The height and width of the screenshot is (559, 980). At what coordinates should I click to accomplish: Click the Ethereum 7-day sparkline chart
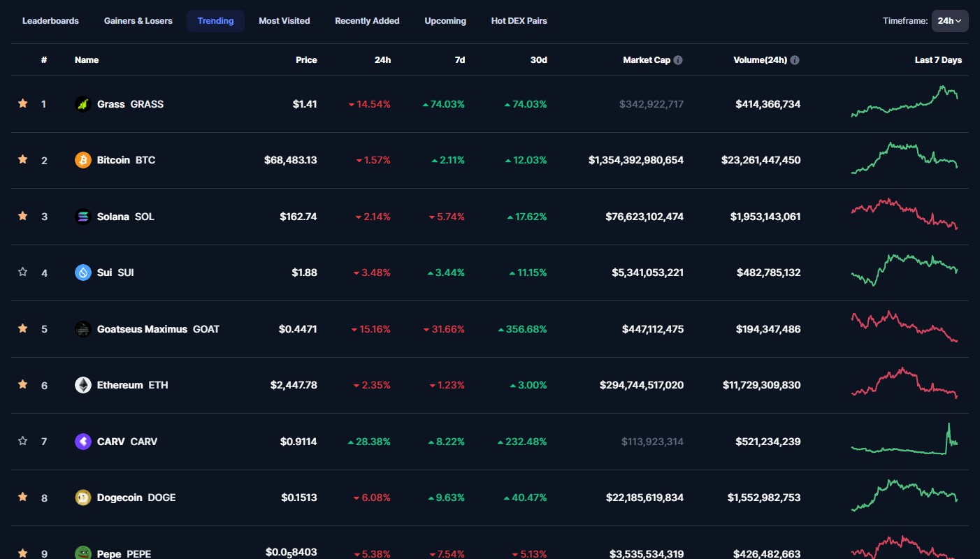pyautogui.click(x=905, y=383)
